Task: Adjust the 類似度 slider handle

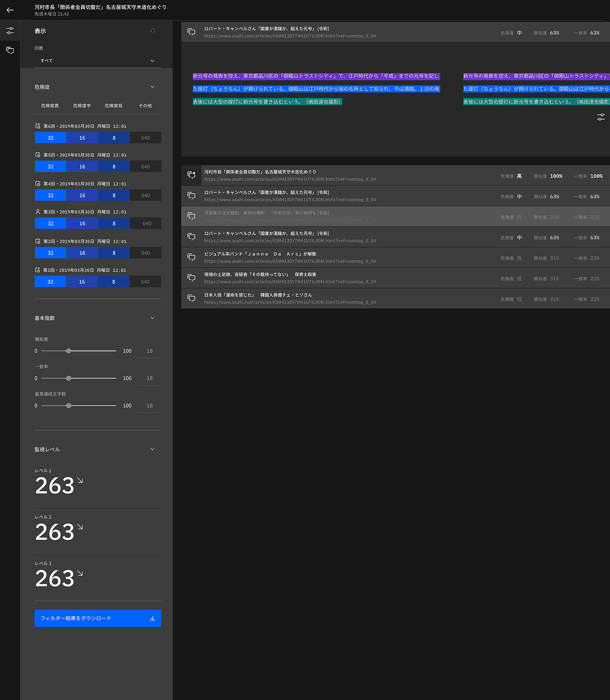Action: pyautogui.click(x=69, y=351)
